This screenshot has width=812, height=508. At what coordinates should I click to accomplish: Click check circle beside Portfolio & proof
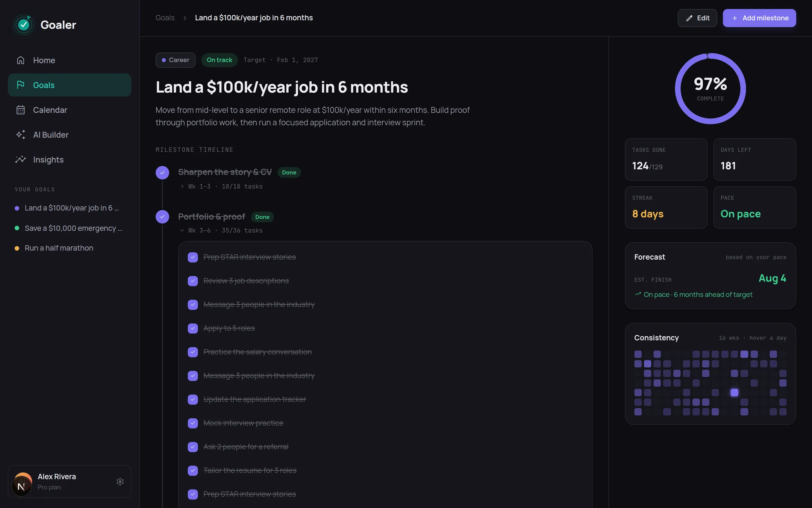pyautogui.click(x=162, y=217)
